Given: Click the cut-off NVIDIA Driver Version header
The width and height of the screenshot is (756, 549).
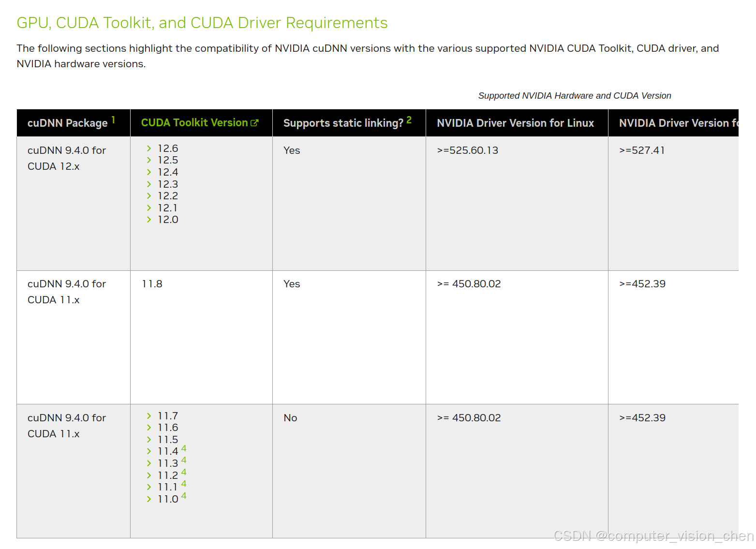Looking at the screenshot, I should pyautogui.click(x=673, y=123).
